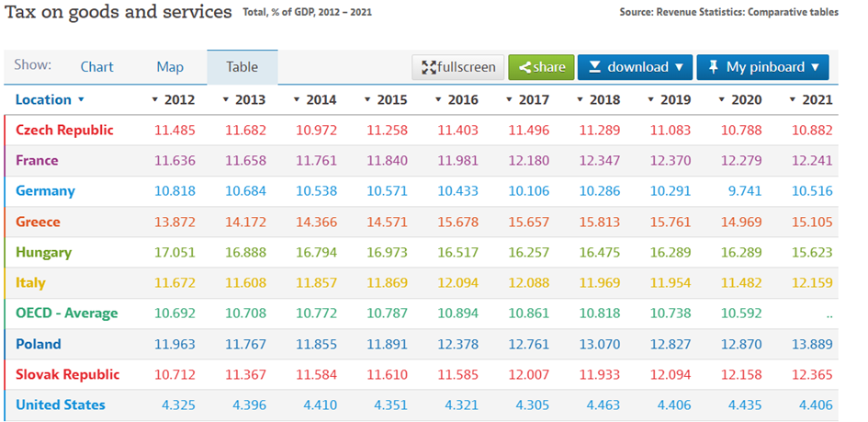Click the fullscreen expand icon
This screenshot has height=422, width=868.
(429, 67)
